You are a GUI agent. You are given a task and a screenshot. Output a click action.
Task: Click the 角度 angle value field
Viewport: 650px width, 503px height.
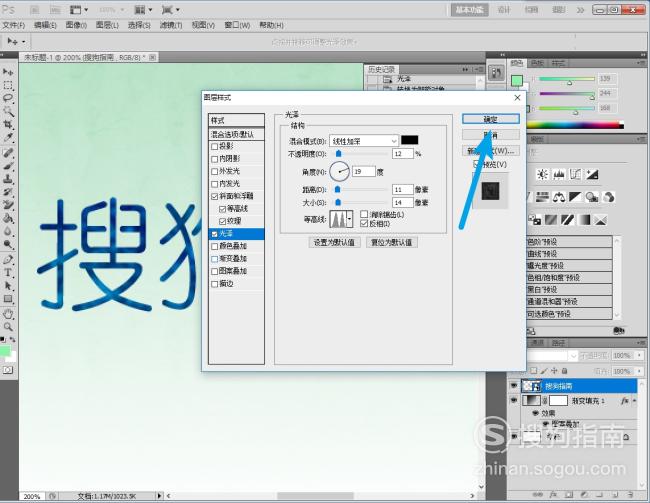point(364,171)
